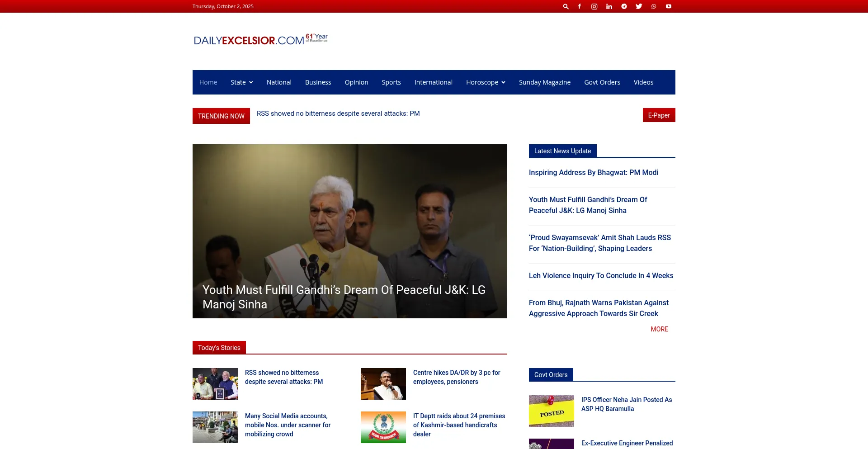
Task: Go to YouTube via top icon
Action: coord(668,6)
